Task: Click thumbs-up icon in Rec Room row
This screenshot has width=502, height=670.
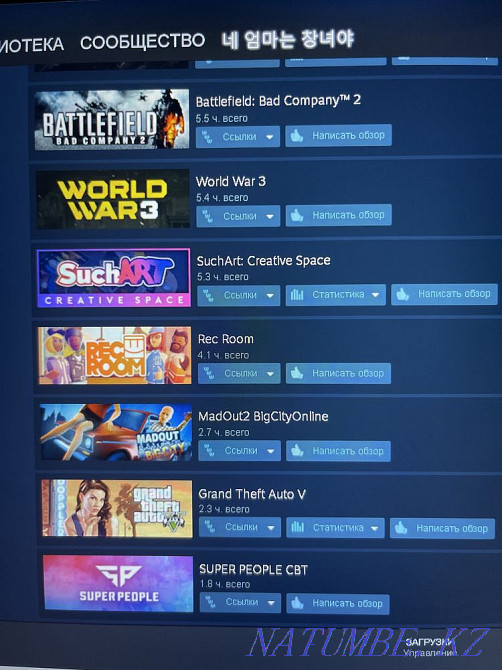Action: pos(297,373)
